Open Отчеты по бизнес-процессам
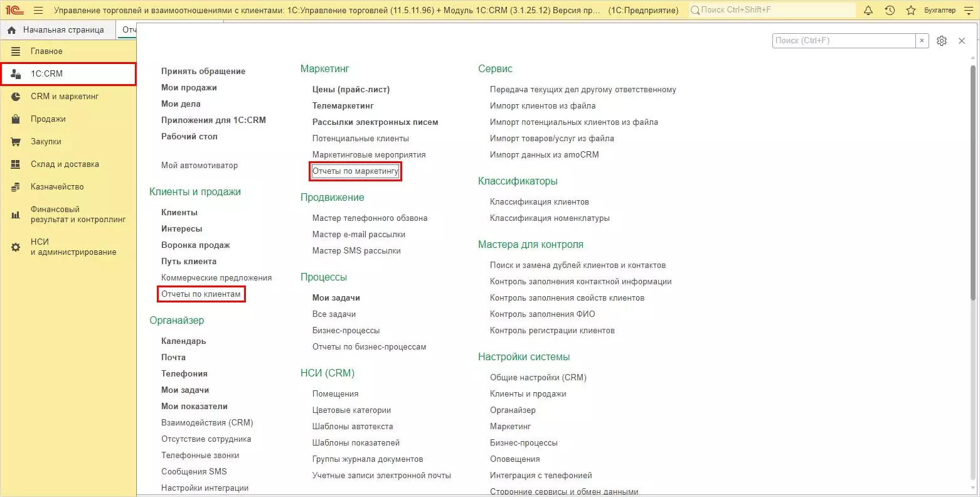The width and height of the screenshot is (980, 497). [370, 346]
